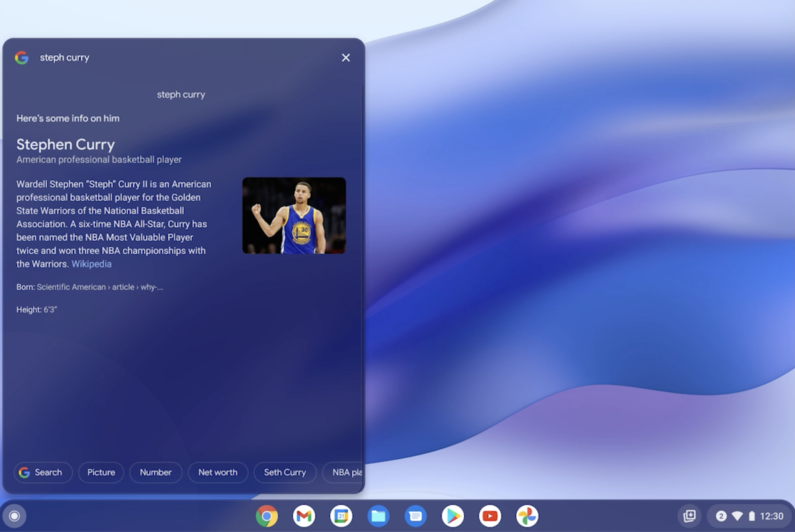795x532 pixels.
Task: Select the Net worth suggestion chip
Action: (218, 472)
